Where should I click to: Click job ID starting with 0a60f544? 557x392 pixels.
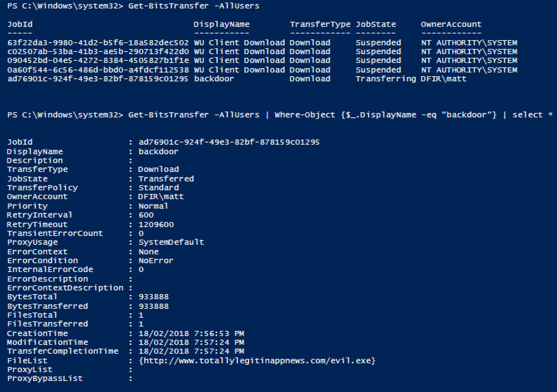pos(98,70)
